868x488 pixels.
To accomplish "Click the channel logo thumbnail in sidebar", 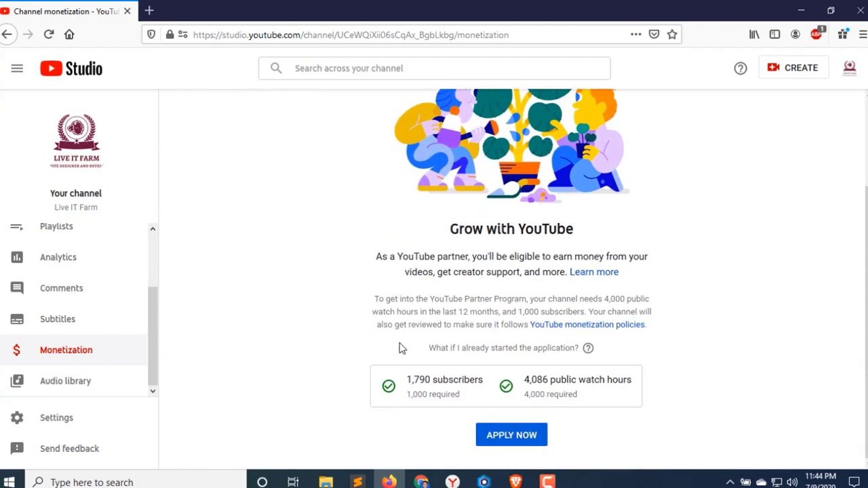I will coord(76,142).
